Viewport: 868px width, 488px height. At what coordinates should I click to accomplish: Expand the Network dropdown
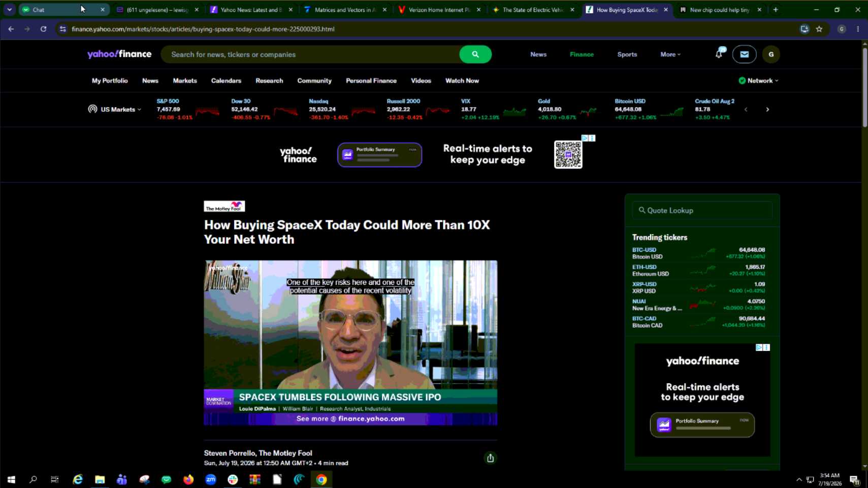[759, 81]
